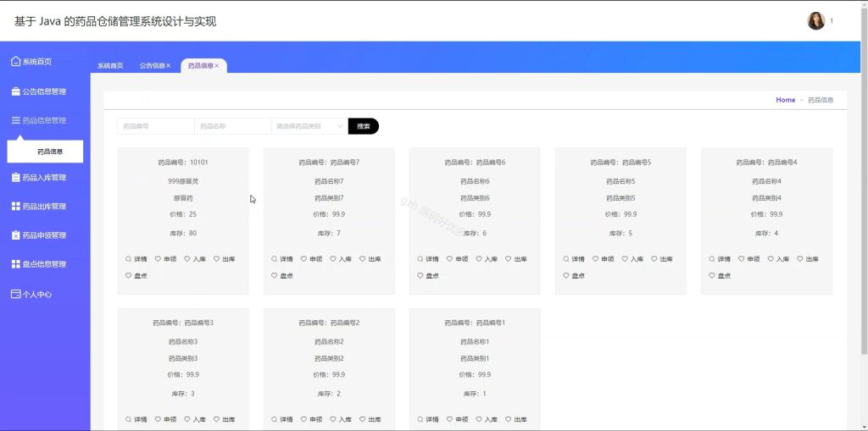Click 入库 on the 药品编号7 card
The height and width of the screenshot is (431, 868).
point(341,259)
